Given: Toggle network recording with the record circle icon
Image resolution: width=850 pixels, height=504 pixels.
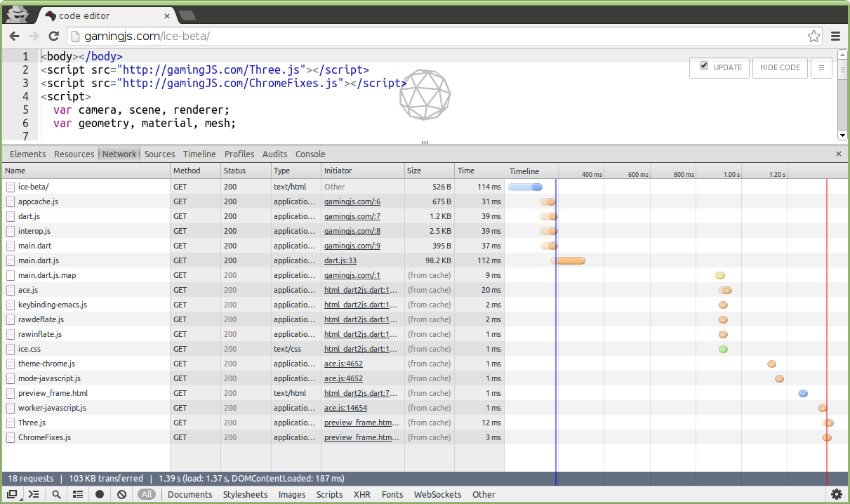Looking at the screenshot, I should (x=99, y=494).
